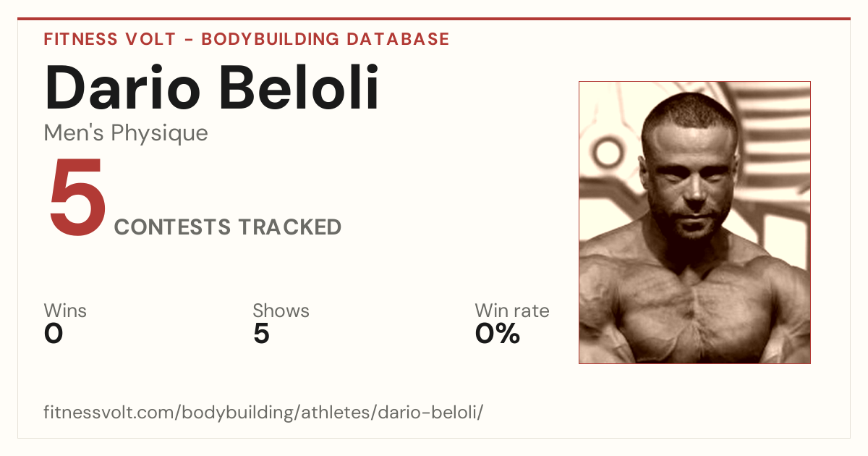Click the large red number 5
Viewport: 868px width, 456px height.
77,198
